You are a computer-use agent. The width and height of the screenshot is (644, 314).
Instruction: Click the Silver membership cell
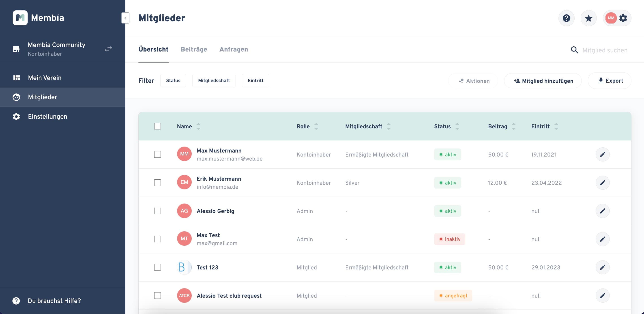(x=352, y=183)
